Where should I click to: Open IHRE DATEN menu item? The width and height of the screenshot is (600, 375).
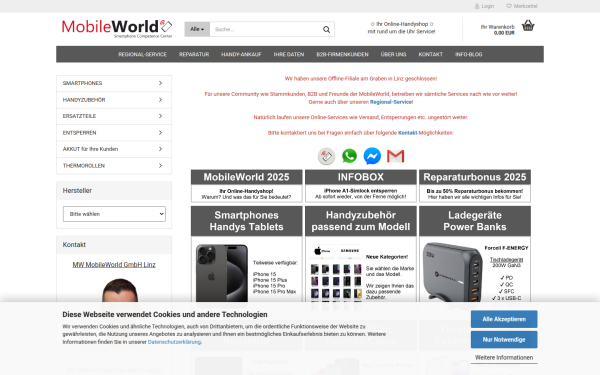pos(289,54)
